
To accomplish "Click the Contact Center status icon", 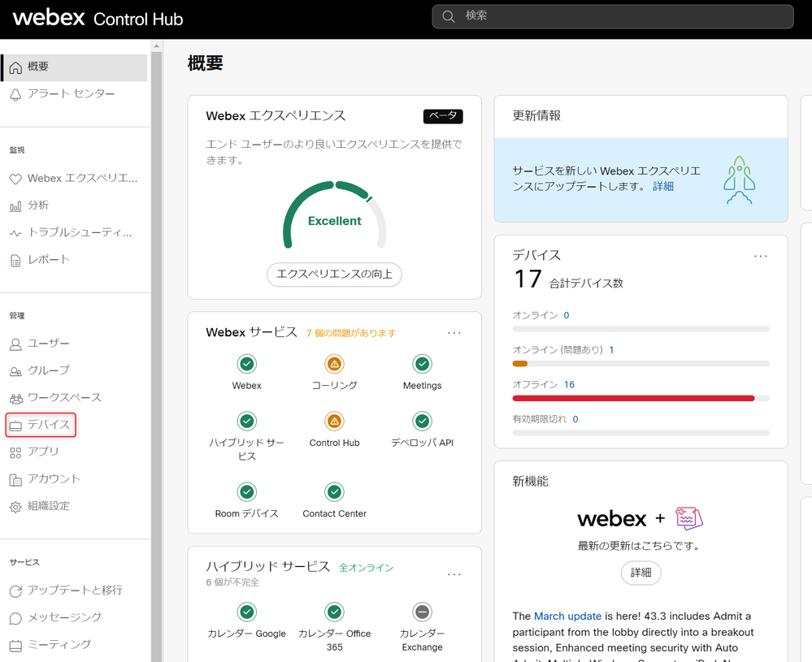I will point(335,491).
